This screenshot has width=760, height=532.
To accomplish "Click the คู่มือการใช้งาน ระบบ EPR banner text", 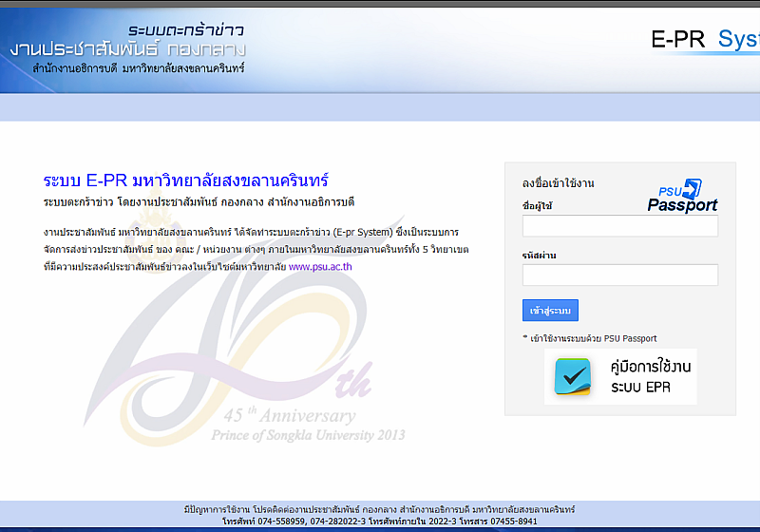I will click(651, 376).
